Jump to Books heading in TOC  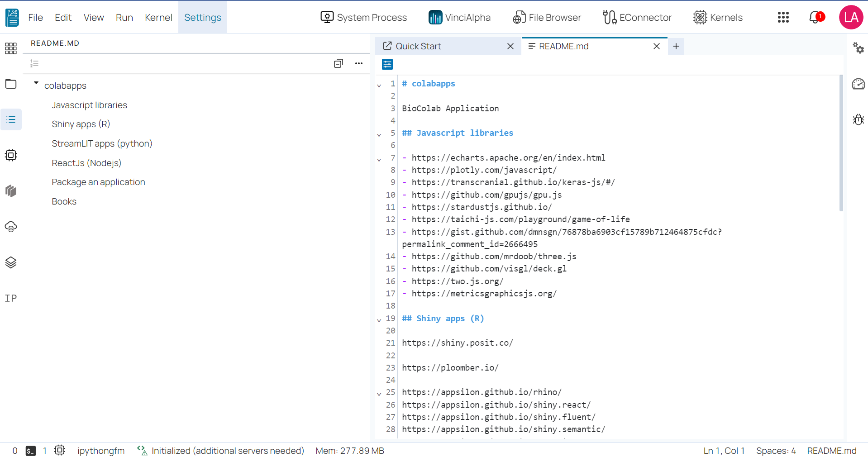click(x=64, y=201)
